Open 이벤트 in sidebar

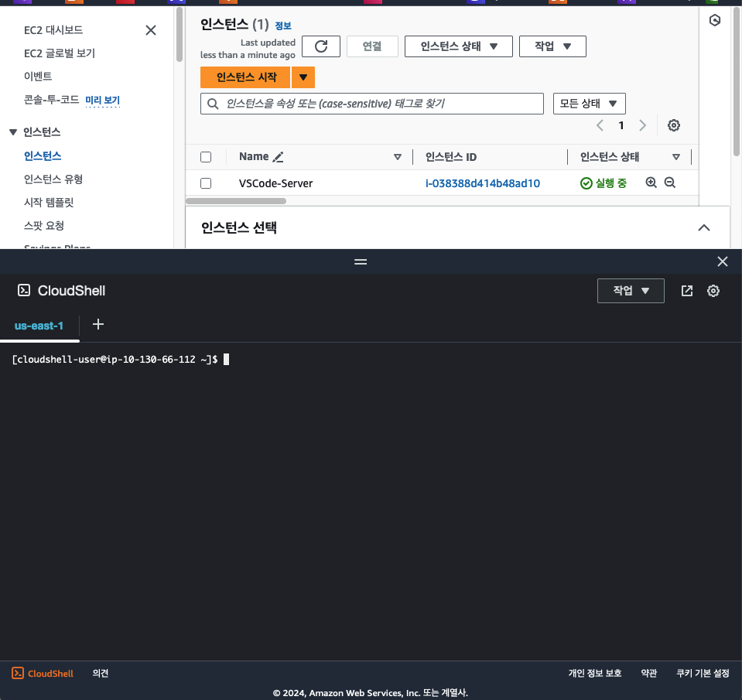pos(38,77)
